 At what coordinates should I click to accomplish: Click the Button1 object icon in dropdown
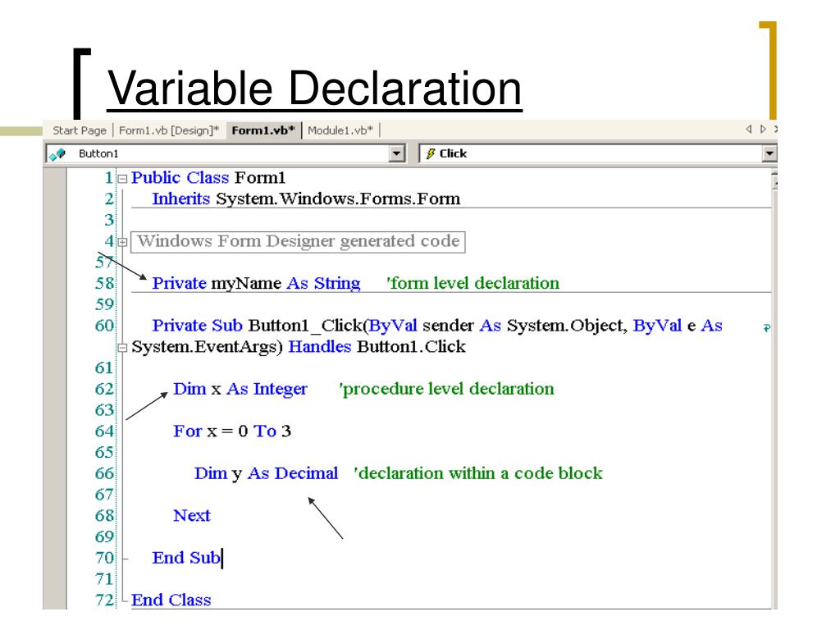(x=57, y=154)
